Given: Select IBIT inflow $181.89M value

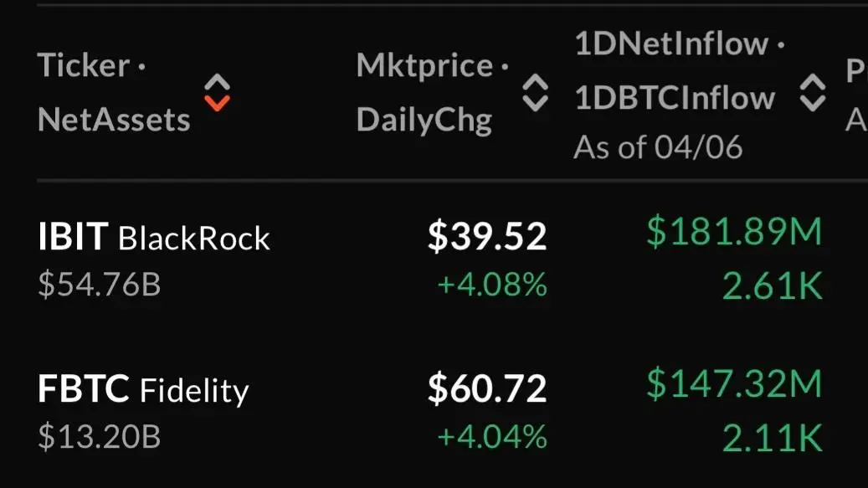Looking at the screenshot, I should pyautogui.click(x=735, y=231).
